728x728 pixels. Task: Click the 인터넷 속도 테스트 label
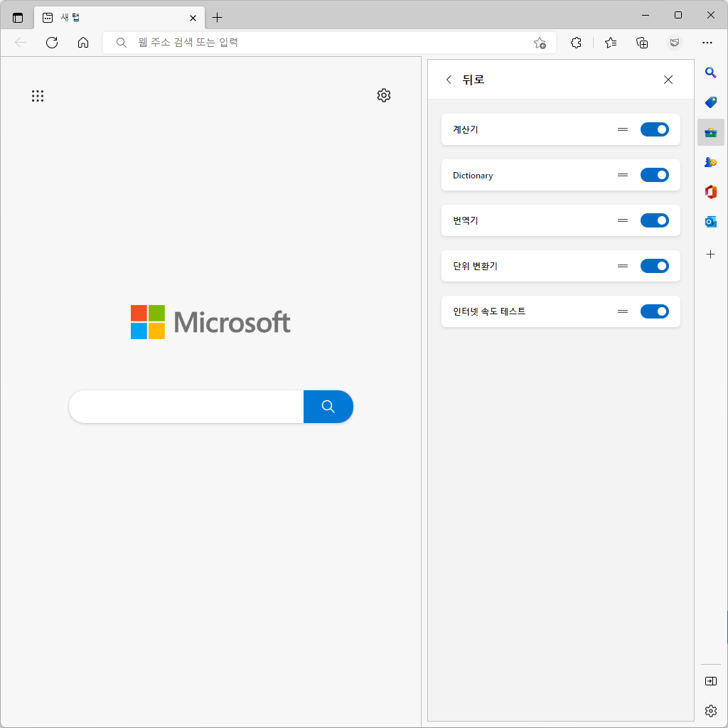tap(489, 311)
